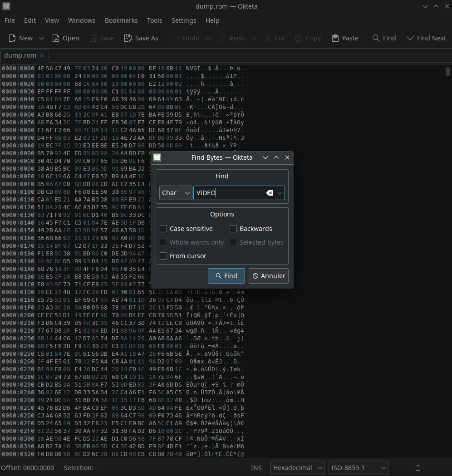Click the Annuler cancel button
The width and height of the screenshot is (452, 476).
269,276
